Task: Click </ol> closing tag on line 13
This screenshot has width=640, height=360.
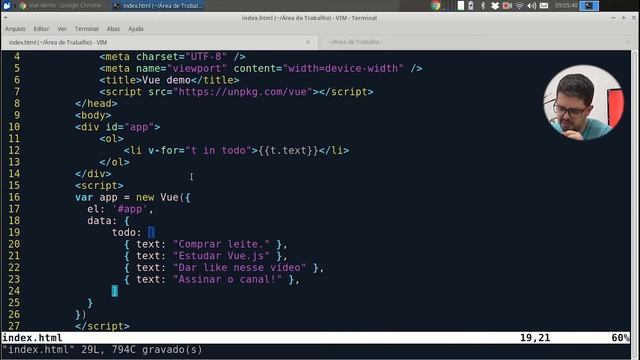Action: click(114, 162)
